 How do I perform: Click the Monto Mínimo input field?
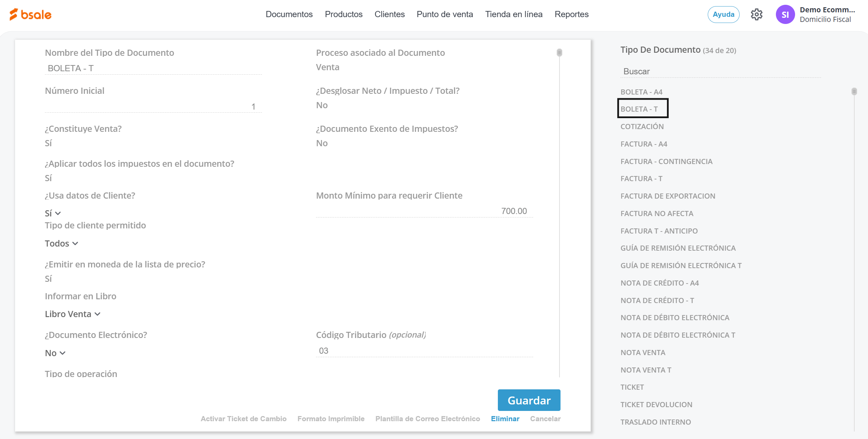(x=424, y=211)
